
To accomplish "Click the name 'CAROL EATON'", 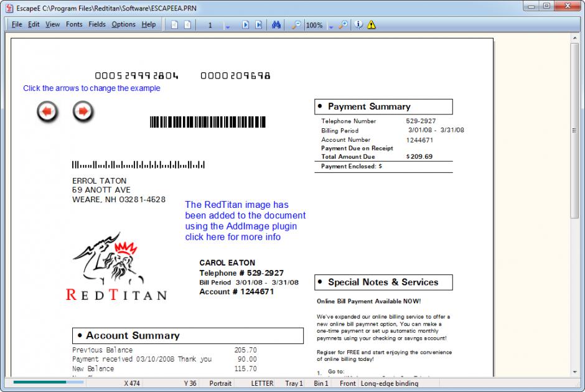I will (x=227, y=263).
